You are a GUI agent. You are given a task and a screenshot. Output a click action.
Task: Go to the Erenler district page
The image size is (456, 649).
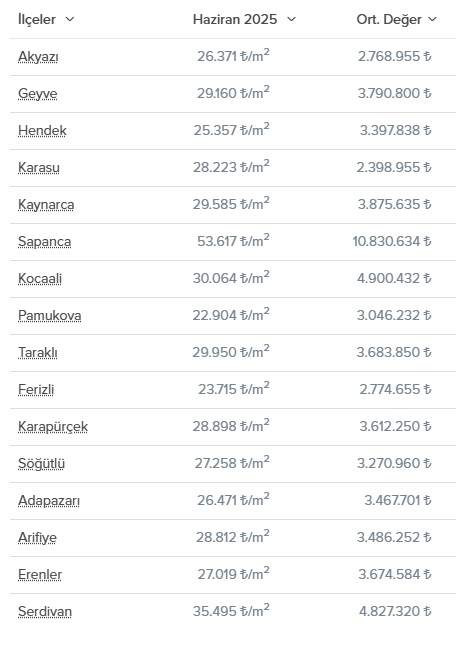(x=40, y=575)
